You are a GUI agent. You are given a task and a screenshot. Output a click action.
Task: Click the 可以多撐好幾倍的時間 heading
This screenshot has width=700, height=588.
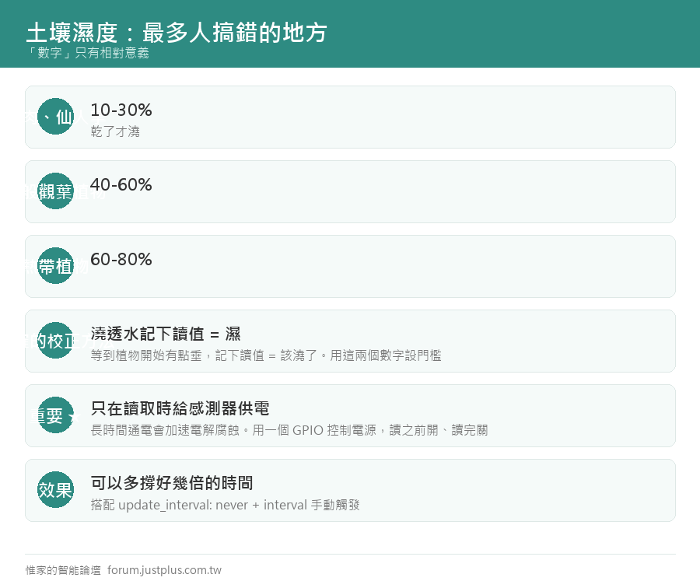pos(172,483)
